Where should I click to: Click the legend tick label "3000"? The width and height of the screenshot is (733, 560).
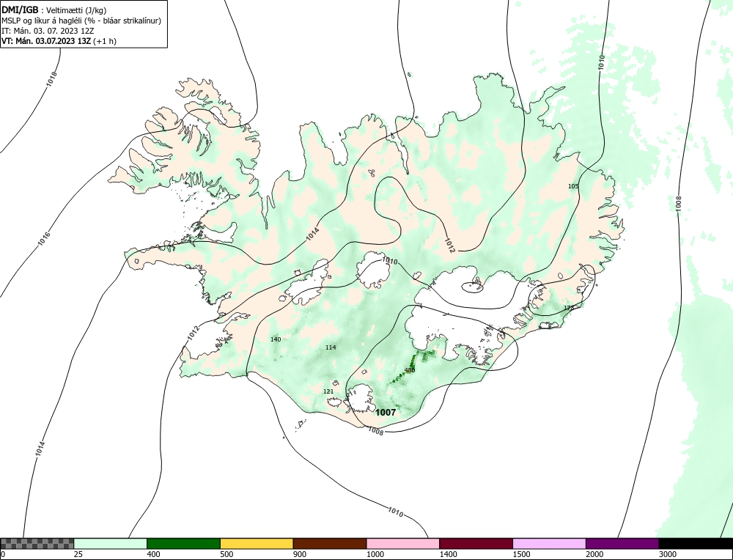(668, 554)
